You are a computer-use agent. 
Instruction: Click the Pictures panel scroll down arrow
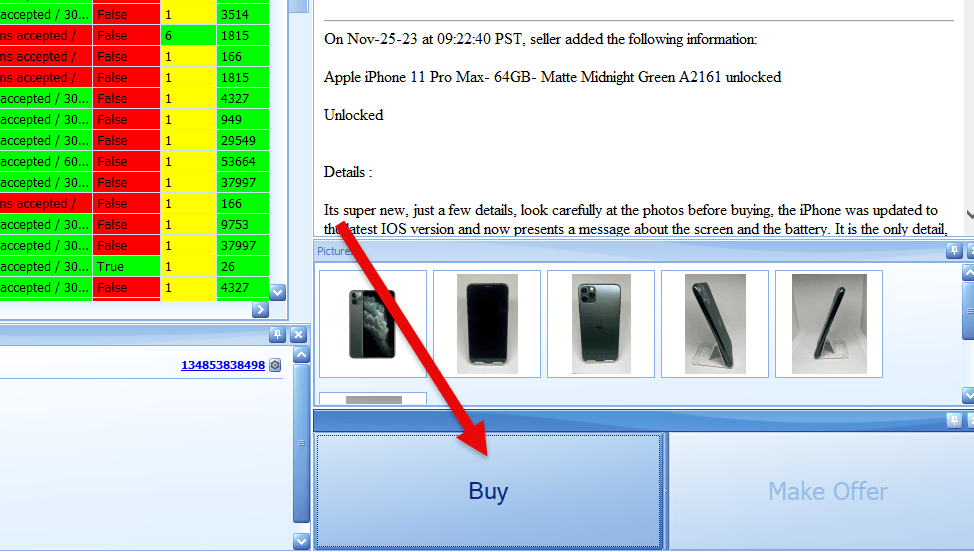(x=968, y=394)
